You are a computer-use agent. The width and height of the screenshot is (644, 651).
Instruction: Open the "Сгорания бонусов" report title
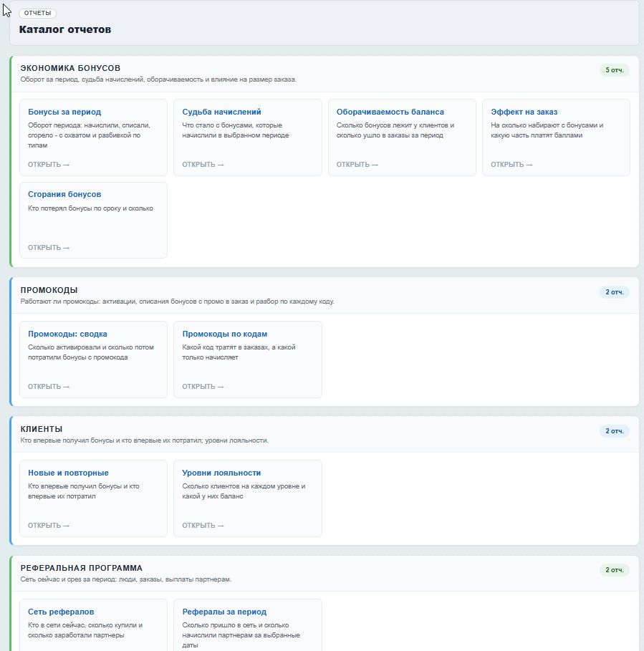pos(64,194)
